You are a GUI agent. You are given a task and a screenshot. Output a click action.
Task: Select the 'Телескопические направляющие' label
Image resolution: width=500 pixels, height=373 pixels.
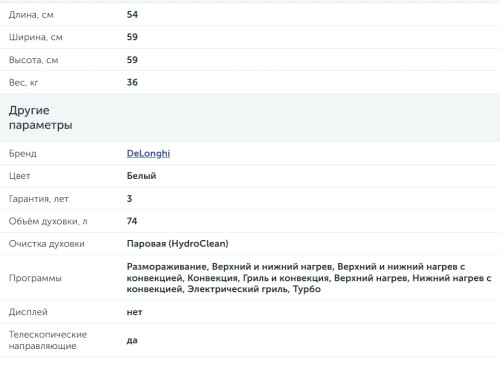48,340
